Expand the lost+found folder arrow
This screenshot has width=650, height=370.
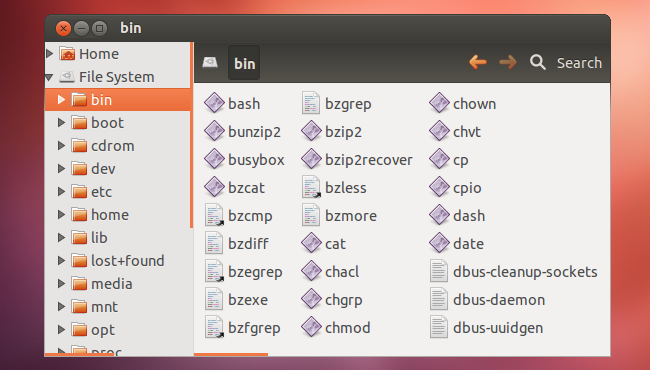tap(61, 261)
